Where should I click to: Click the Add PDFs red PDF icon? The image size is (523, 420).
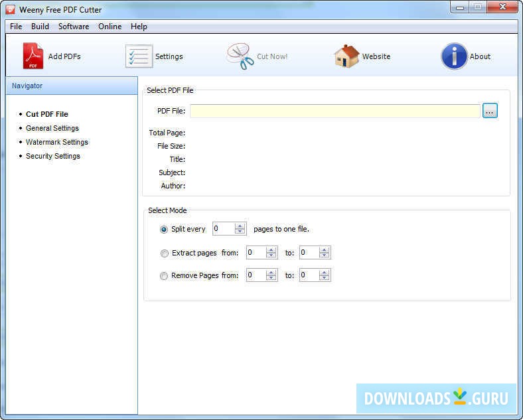click(x=33, y=56)
